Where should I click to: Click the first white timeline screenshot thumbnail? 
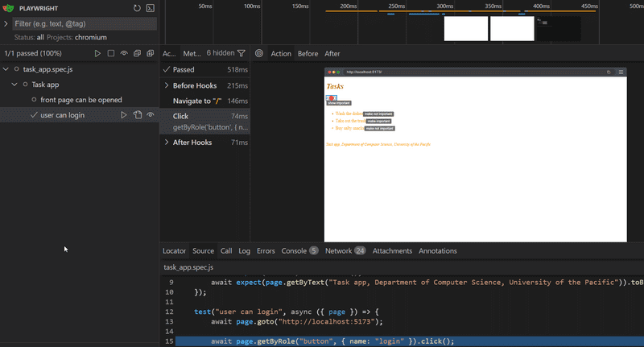point(466,28)
